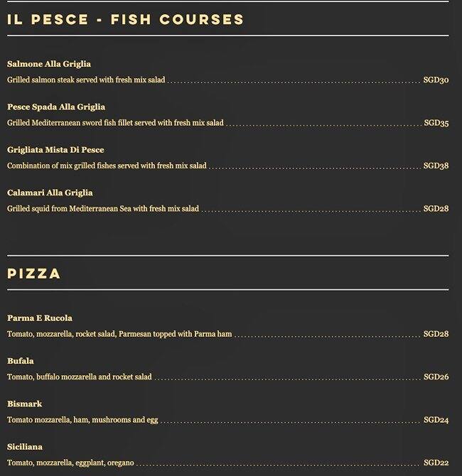Click the Pizza section heading
This screenshot has height=476, width=462.
[33, 274]
